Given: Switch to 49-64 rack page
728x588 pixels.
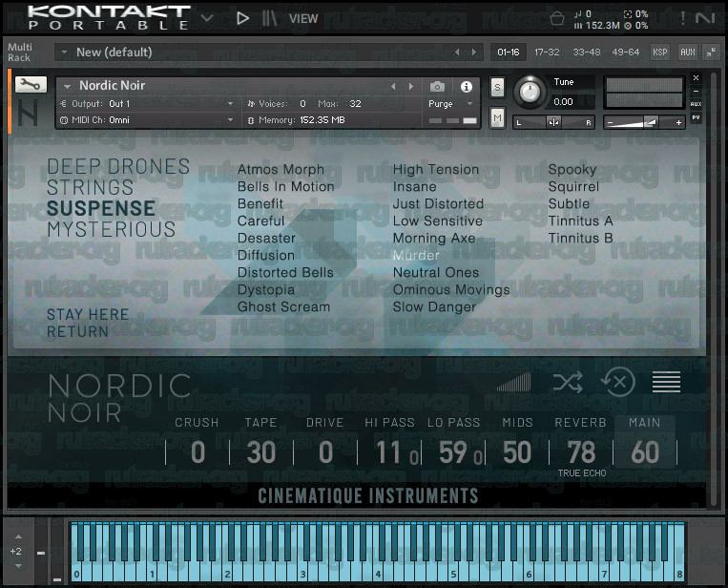Looking at the screenshot, I should (625, 52).
